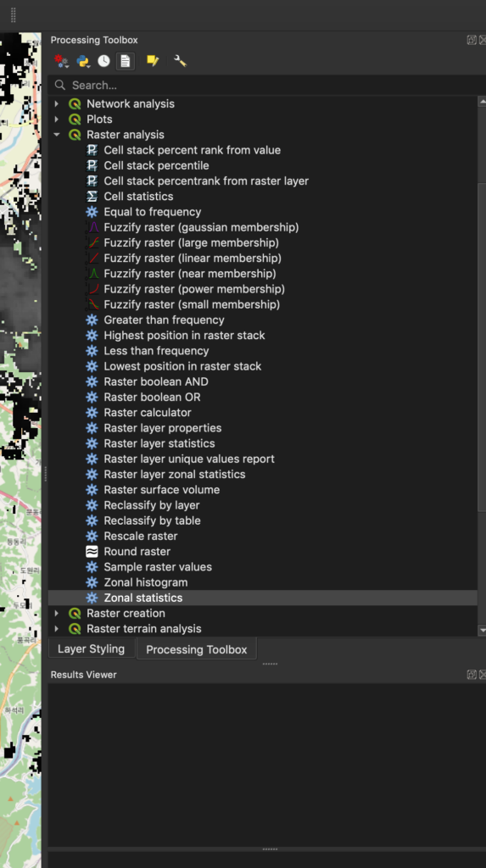Select Rescale raster algorithm

[x=140, y=536]
